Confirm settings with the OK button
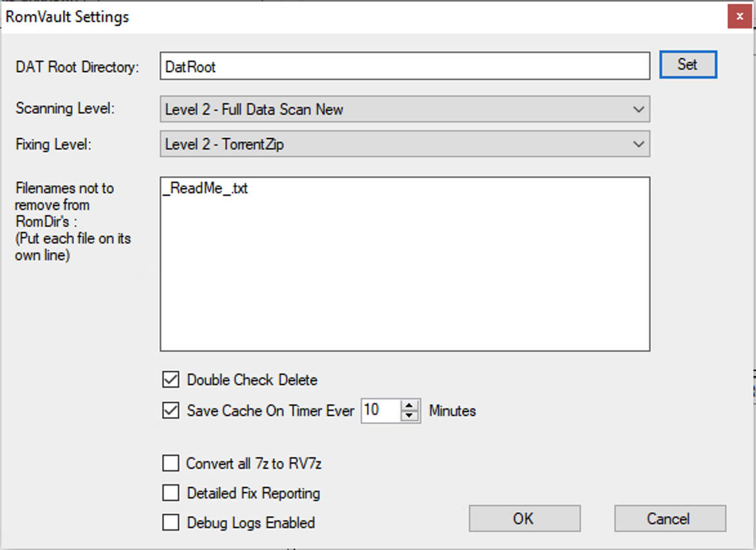The width and height of the screenshot is (756, 550). pyautogui.click(x=524, y=518)
